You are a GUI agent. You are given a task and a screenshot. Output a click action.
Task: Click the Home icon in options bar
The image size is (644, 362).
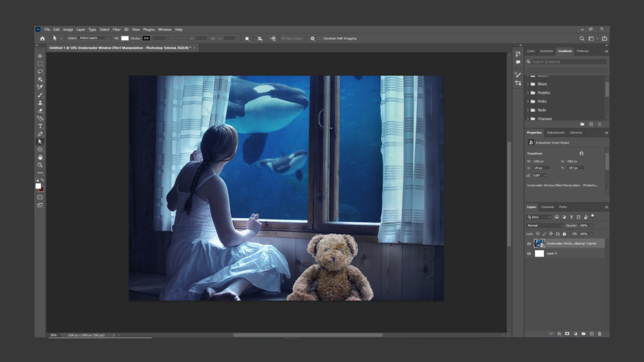tap(42, 38)
